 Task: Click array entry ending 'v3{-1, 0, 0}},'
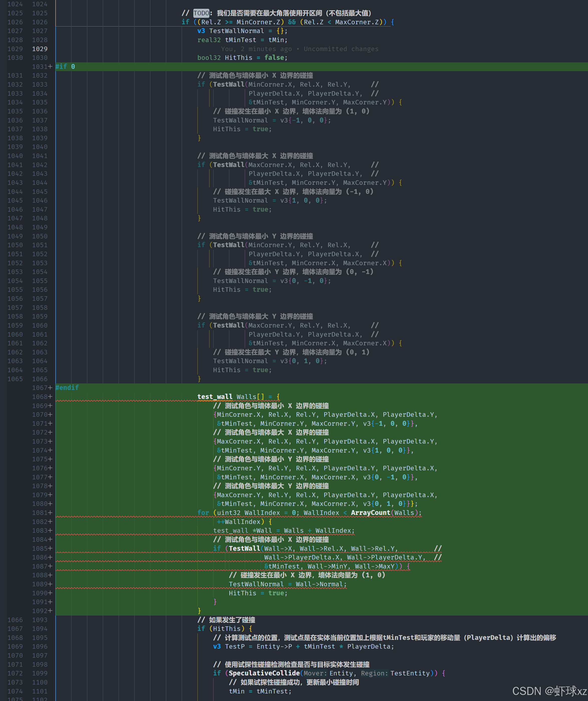317,424
